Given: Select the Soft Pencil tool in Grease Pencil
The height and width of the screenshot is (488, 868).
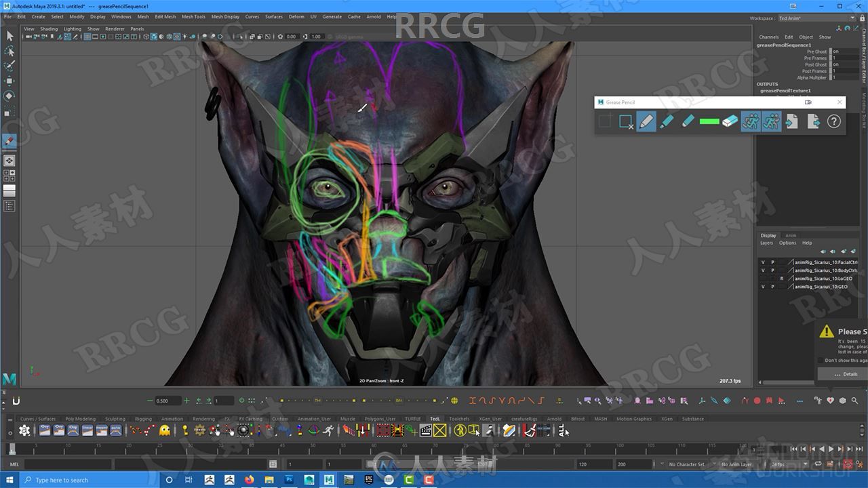Looking at the screenshot, I should (x=688, y=121).
